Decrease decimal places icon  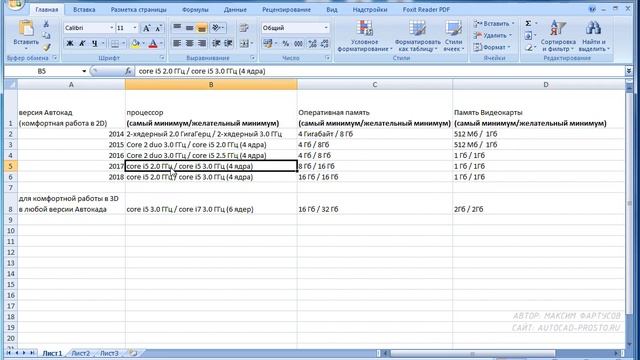(325, 43)
